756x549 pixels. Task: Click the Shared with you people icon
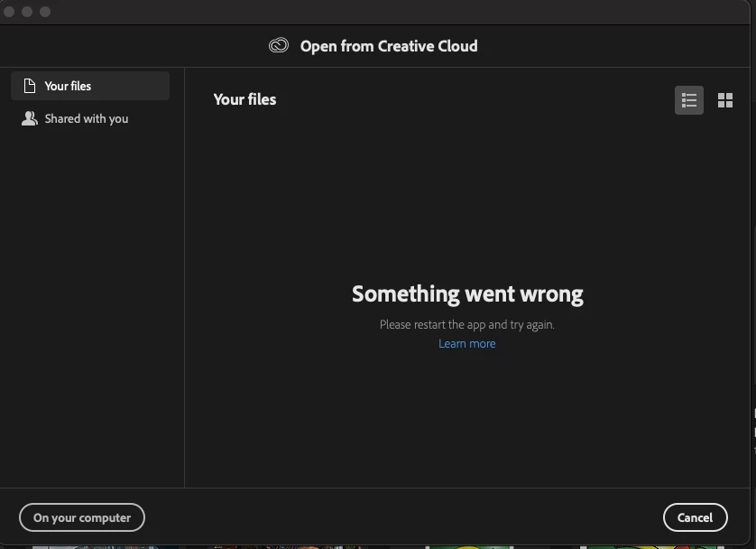pos(30,118)
